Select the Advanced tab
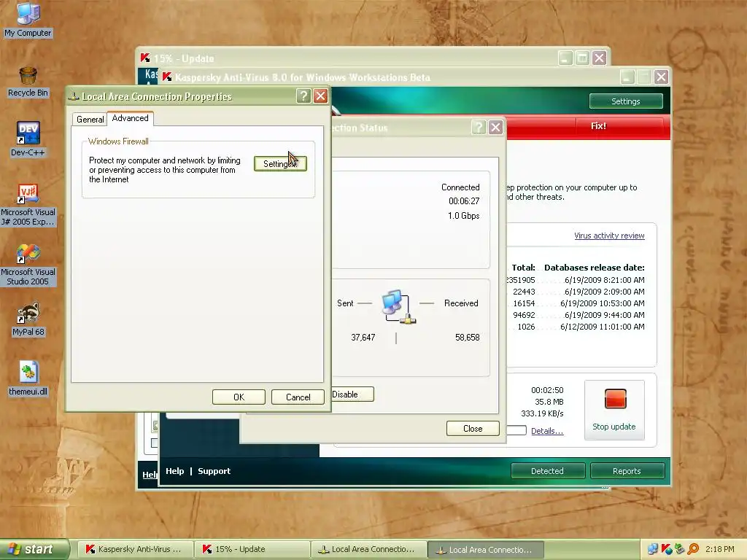 (x=130, y=118)
